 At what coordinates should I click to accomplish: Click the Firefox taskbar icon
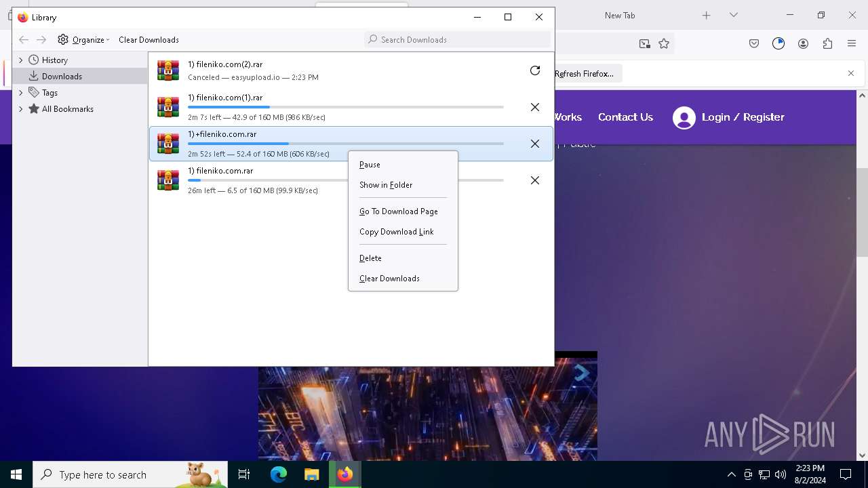345,474
